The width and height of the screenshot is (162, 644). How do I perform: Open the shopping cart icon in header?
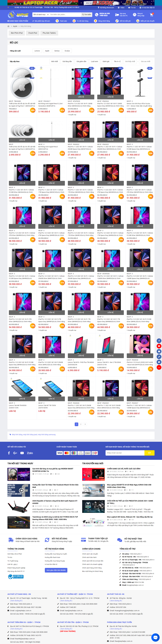tap(151, 15)
